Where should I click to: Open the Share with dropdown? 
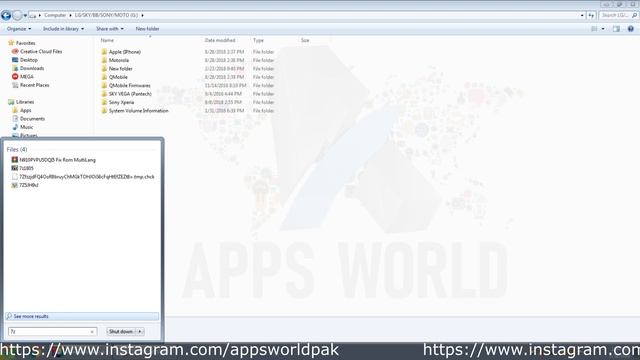coord(109,29)
